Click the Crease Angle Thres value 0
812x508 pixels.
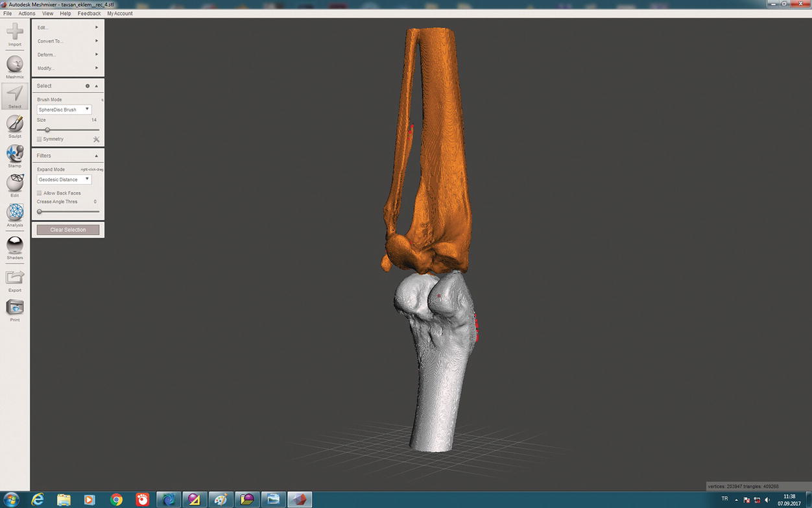95,202
